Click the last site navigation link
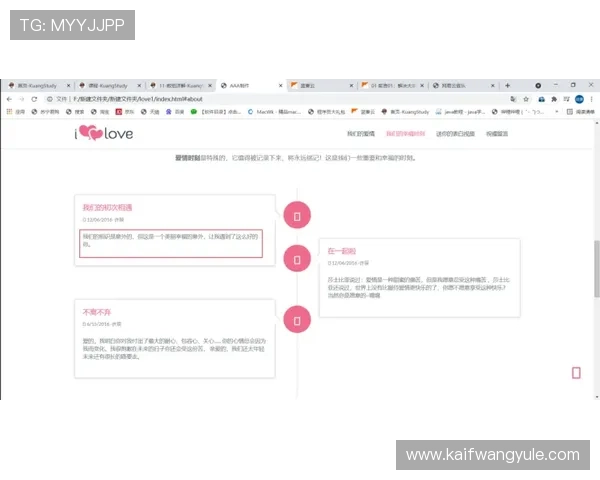 click(x=497, y=134)
